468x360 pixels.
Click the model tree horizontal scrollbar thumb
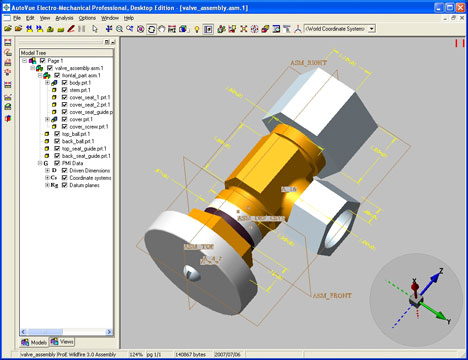pyautogui.click(x=45, y=332)
